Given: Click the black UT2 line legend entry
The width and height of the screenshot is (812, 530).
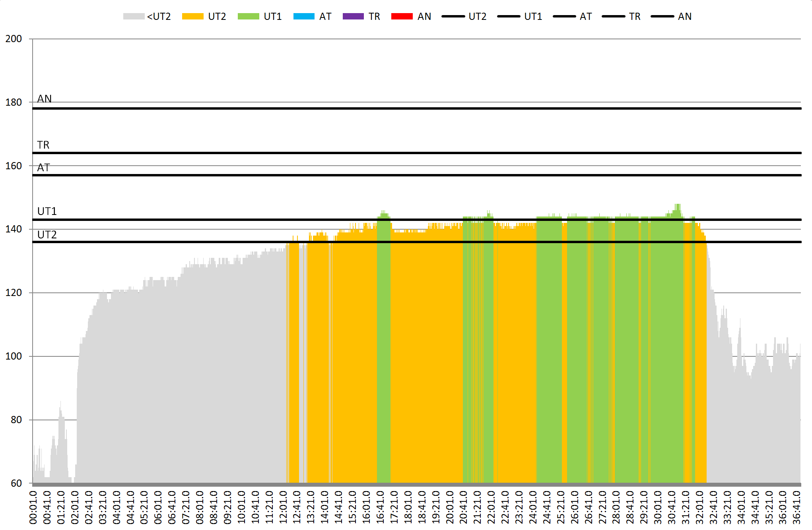Looking at the screenshot, I should coord(453,16).
